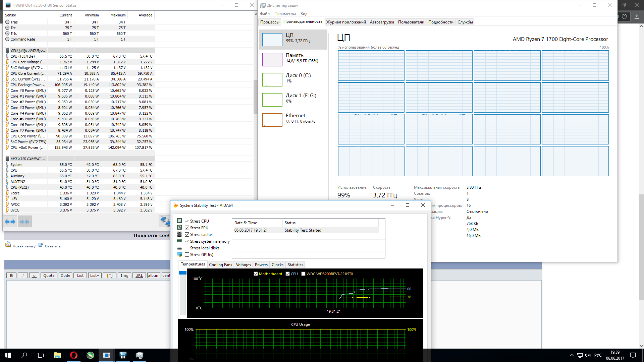Switch to Cooling Fans tab in AIDA64

[220, 265]
